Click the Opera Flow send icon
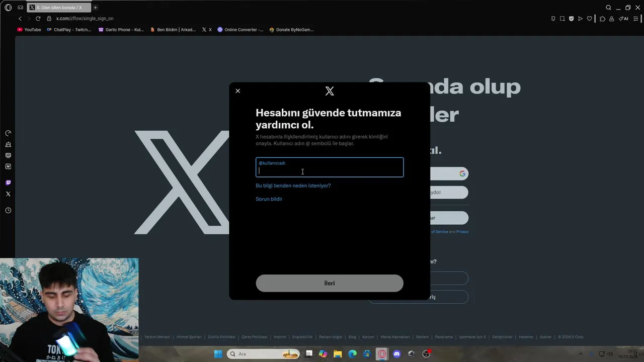 pyautogui.click(x=580, y=19)
